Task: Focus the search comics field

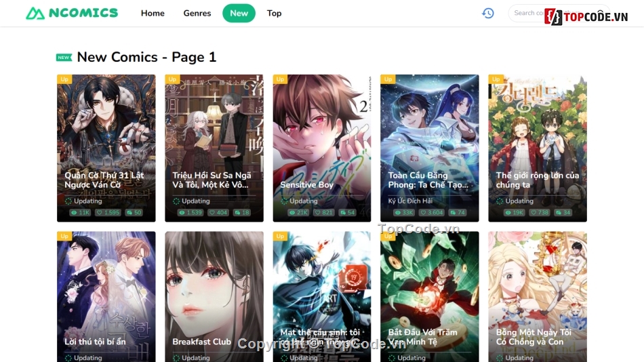Action: [x=559, y=13]
